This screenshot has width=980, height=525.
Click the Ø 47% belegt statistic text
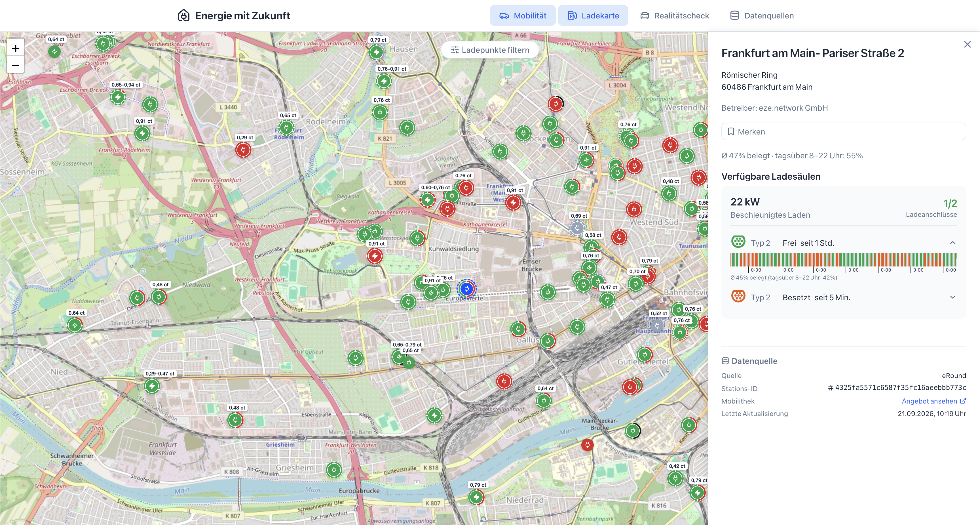pyautogui.click(x=792, y=155)
